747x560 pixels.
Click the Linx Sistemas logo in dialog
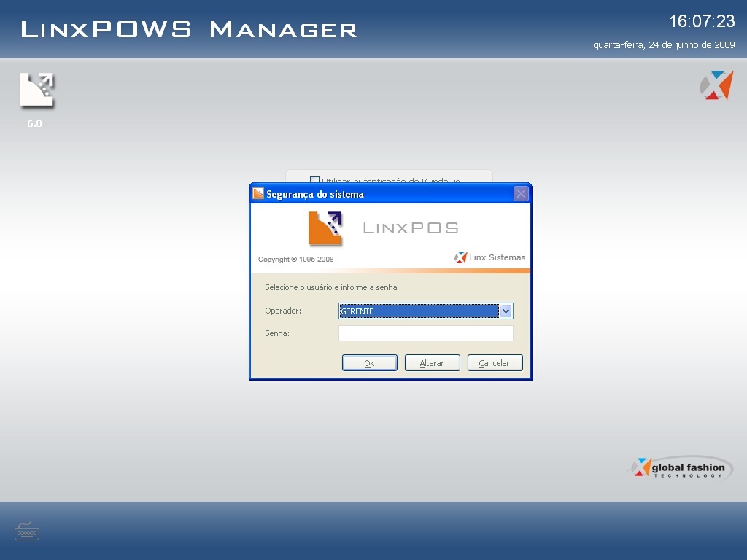click(x=489, y=257)
